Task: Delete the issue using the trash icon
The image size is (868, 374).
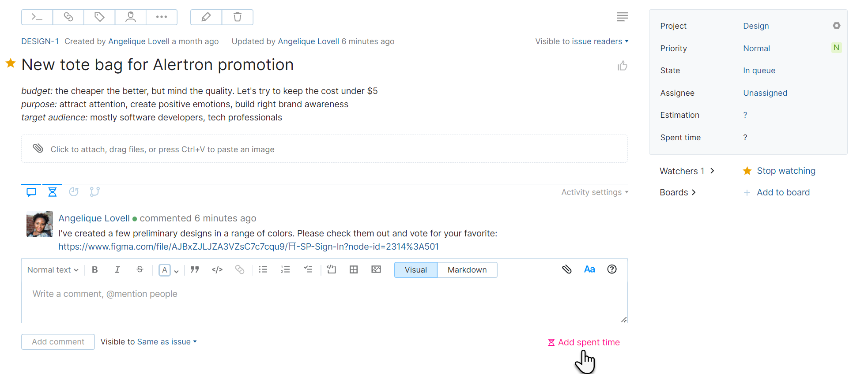Action: click(x=237, y=17)
